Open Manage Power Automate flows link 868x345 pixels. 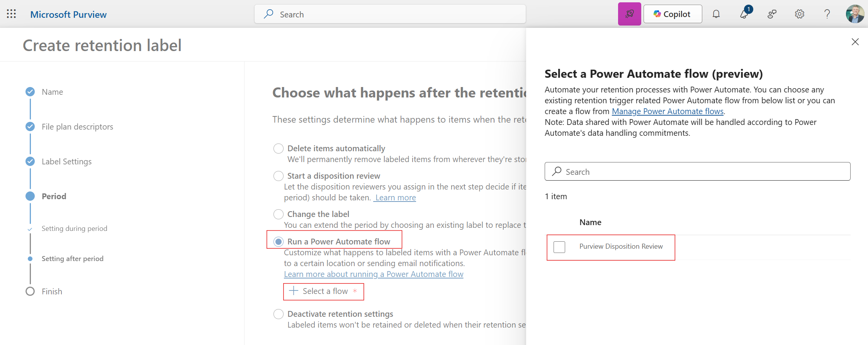tap(667, 111)
